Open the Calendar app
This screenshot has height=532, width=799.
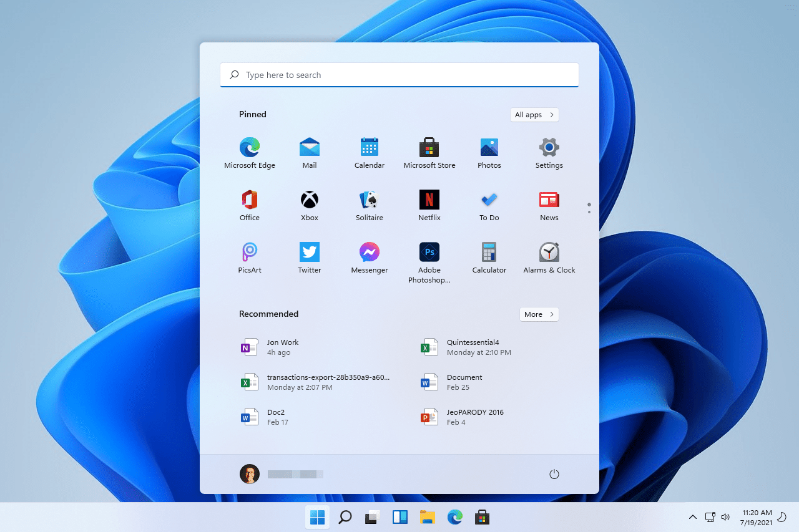(370, 153)
